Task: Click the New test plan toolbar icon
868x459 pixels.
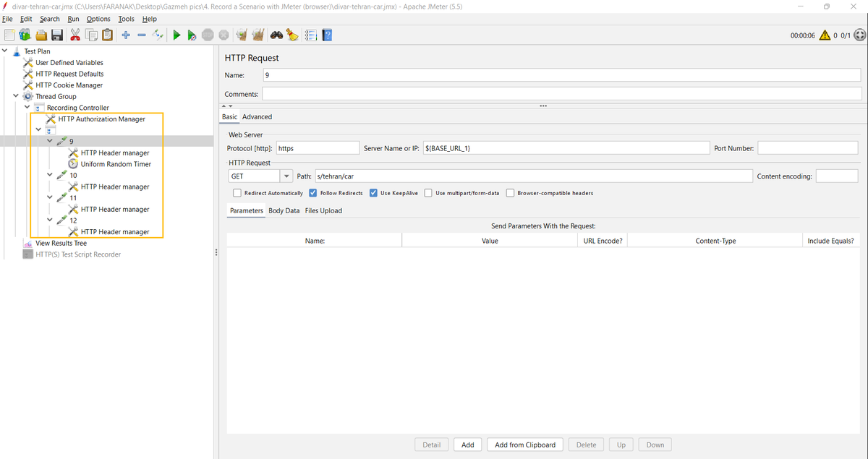Action: pyautogui.click(x=9, y=35)
